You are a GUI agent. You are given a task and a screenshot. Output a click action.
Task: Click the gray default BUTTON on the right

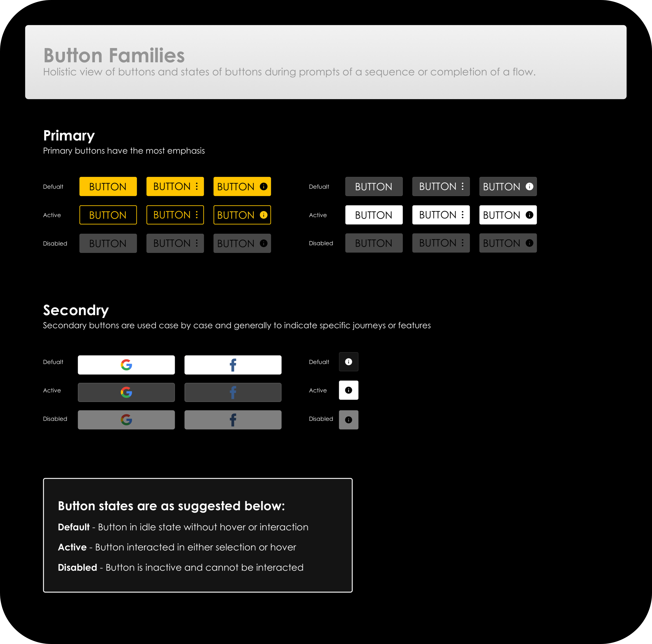tap(374, 186)
